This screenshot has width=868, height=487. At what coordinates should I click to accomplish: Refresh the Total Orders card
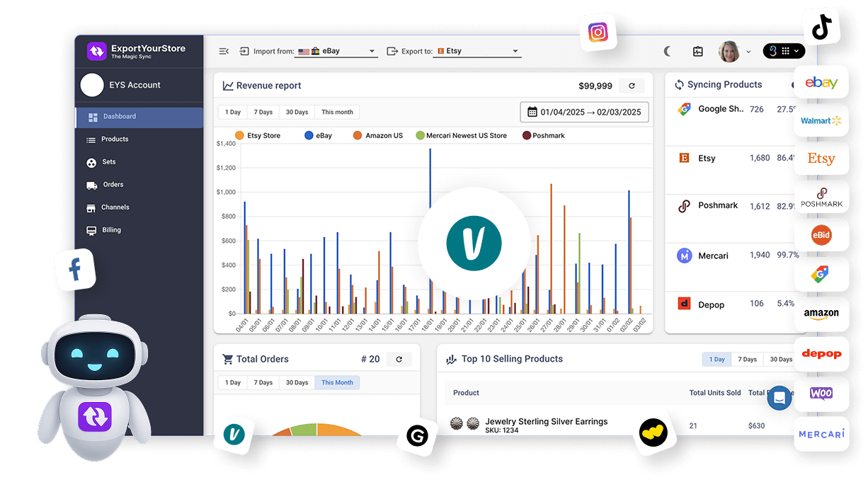(x=399, y=359)
